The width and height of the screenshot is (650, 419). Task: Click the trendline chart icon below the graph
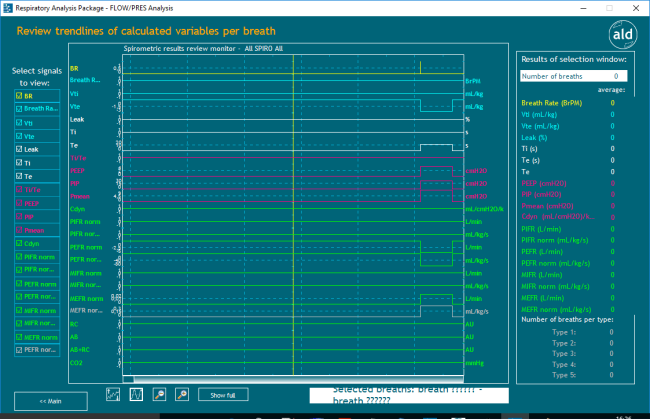[113, 394]
